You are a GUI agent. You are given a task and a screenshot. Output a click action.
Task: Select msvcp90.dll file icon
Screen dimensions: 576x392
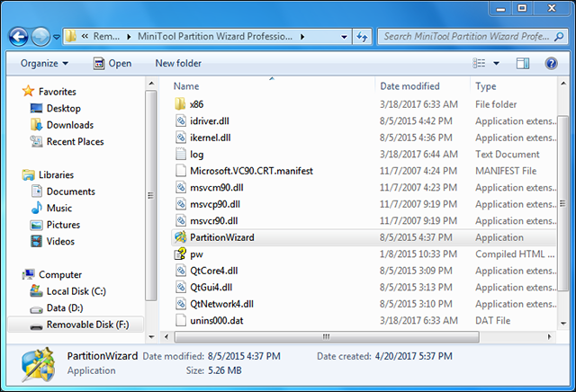click(x=180, y=204)
